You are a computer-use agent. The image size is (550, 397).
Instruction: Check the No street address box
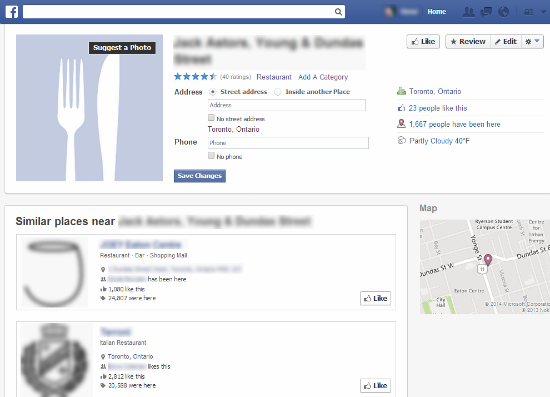pyautogui.click(x=211, y=117)
